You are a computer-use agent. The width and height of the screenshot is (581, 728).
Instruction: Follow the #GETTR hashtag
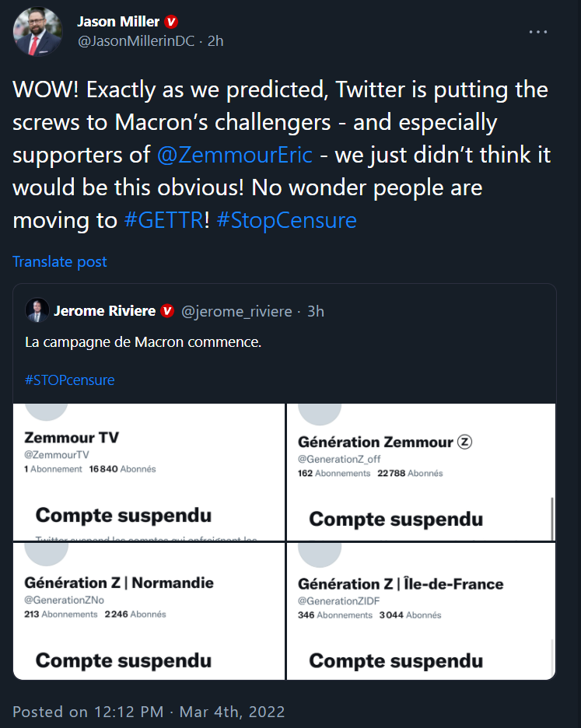(164, 220)
